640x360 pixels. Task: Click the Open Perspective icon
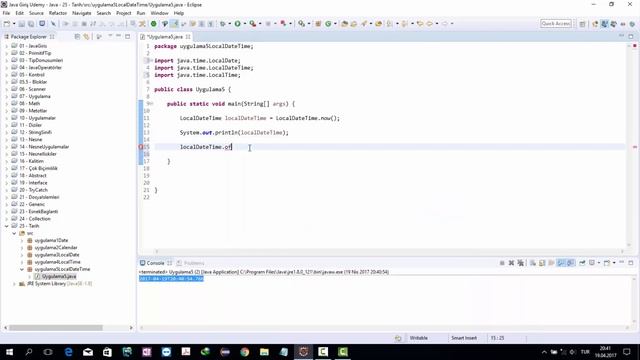[x=582, y=24]
